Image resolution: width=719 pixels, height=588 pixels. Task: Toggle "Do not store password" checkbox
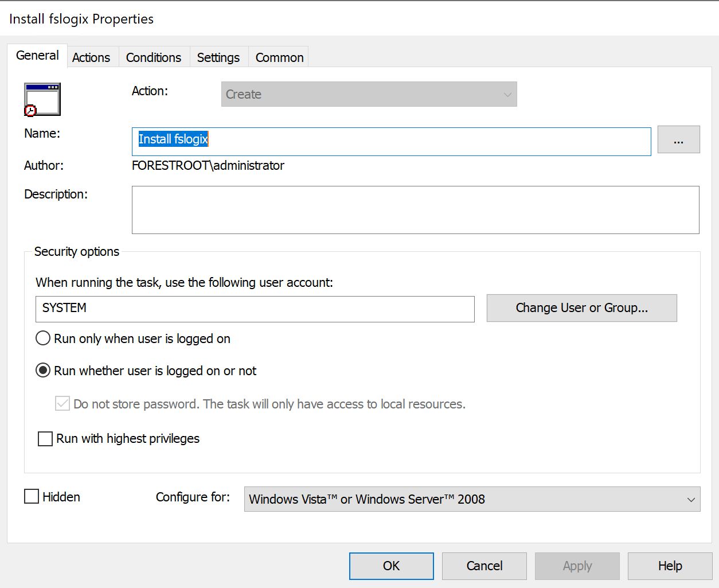click(62, 403)
